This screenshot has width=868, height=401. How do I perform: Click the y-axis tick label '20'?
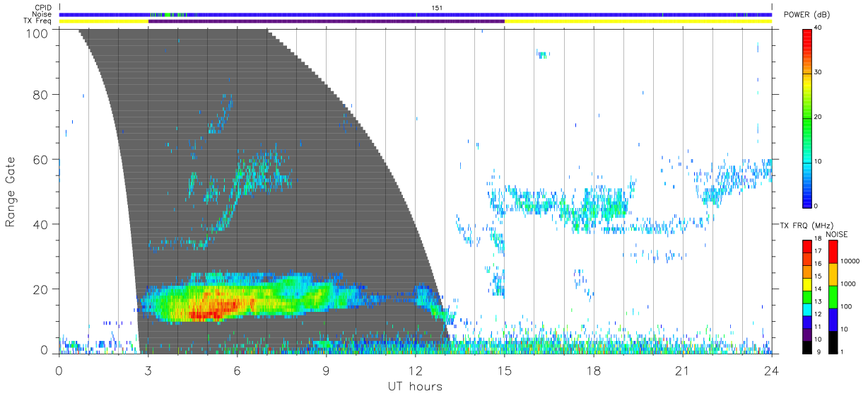click(x=42, y=289)
